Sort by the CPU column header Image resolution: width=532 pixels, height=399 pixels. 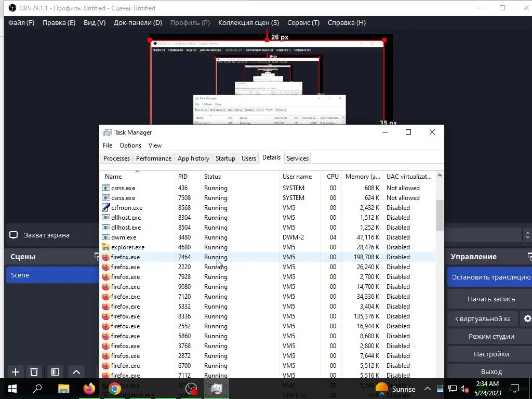coord(331,177)
